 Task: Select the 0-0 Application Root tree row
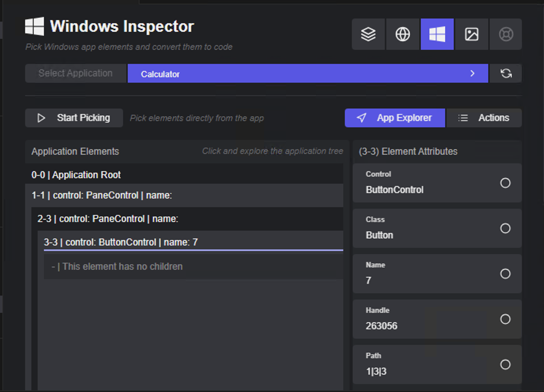pyautogui.click(x=184, y=175)
